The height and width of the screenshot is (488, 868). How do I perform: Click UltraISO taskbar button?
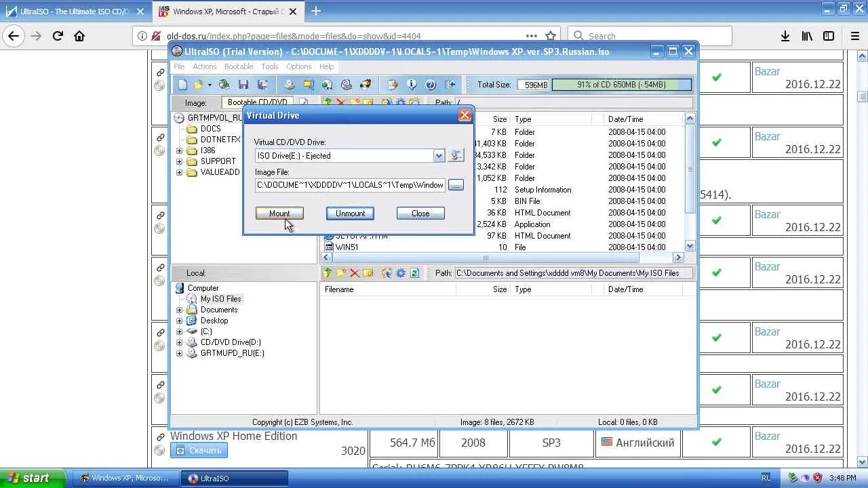[x=235, y=478]
